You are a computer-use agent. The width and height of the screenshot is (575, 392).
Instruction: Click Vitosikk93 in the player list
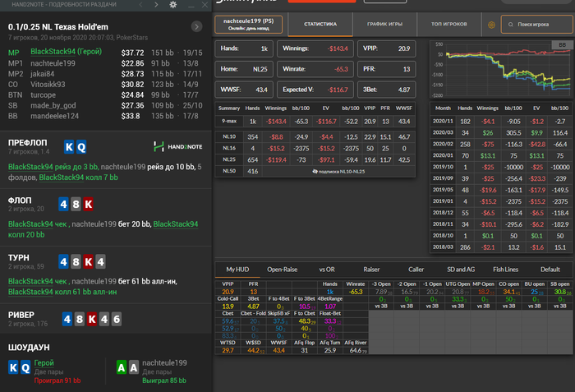[x=48, y=85]
